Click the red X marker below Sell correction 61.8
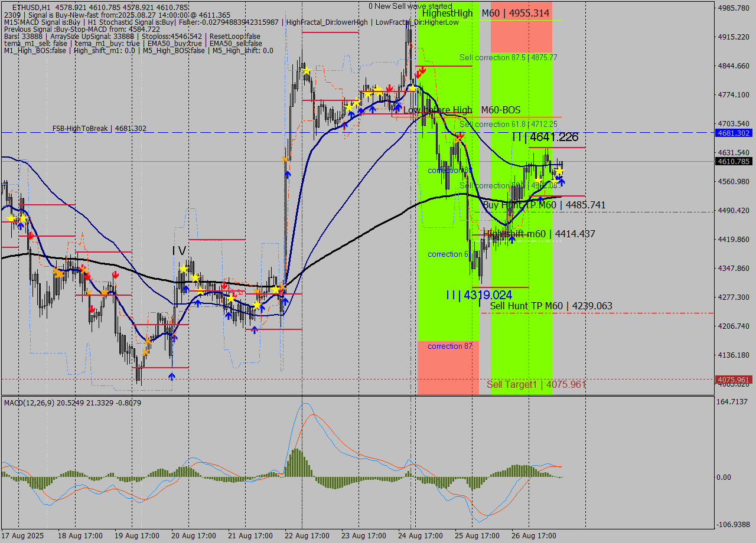Screen dimensions: 756x543 click(x=459, y=138)
